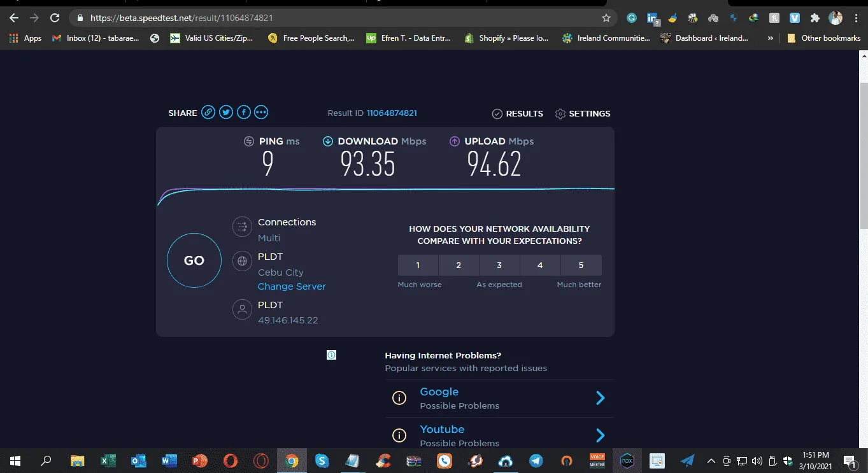Open the notification action center
868x473 pixels.
tap(849, 460)
